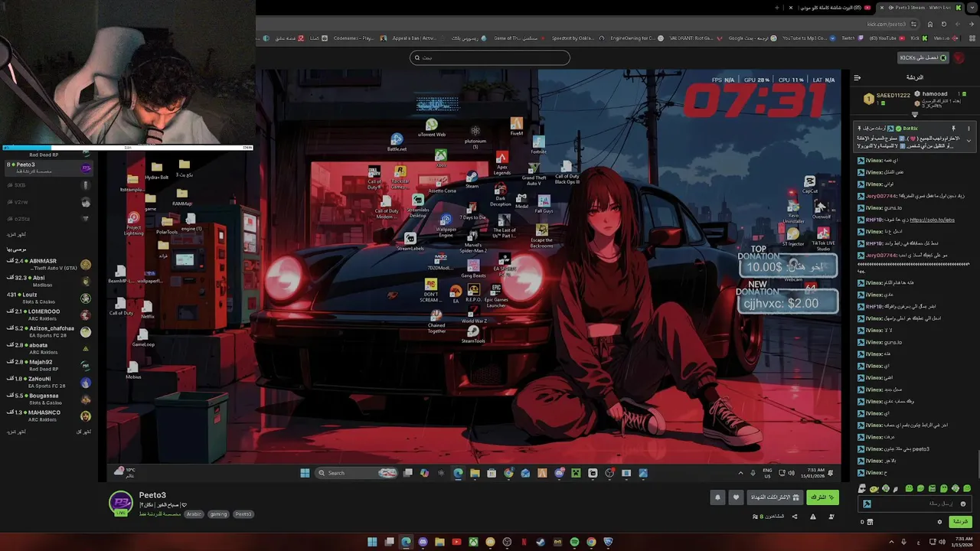Open the MAHASNCO channel in sidebar
The image size is (980, 551).
tap(49, 416)
